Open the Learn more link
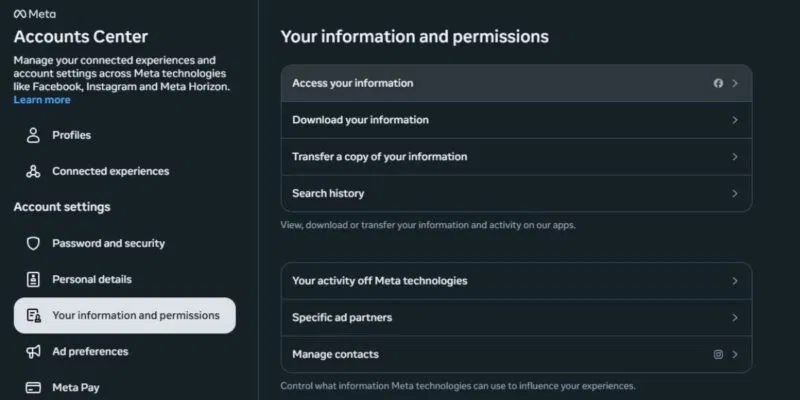 click(x=42, y=100)
